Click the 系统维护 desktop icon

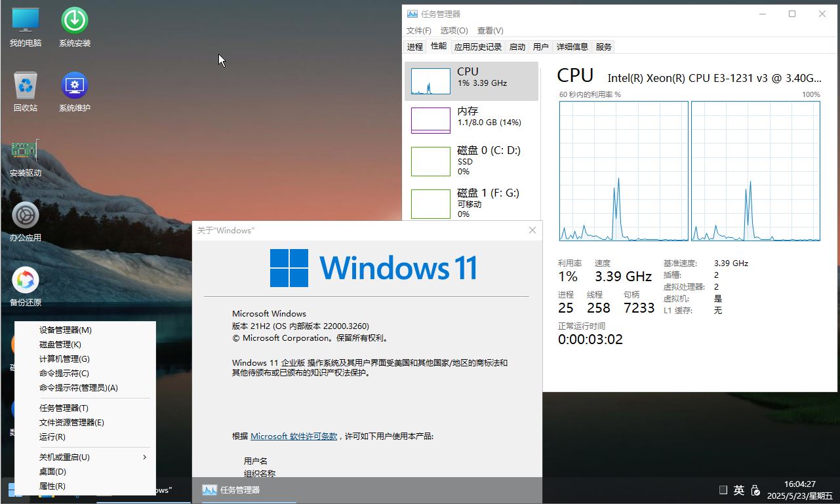click(x=75, y=92)
